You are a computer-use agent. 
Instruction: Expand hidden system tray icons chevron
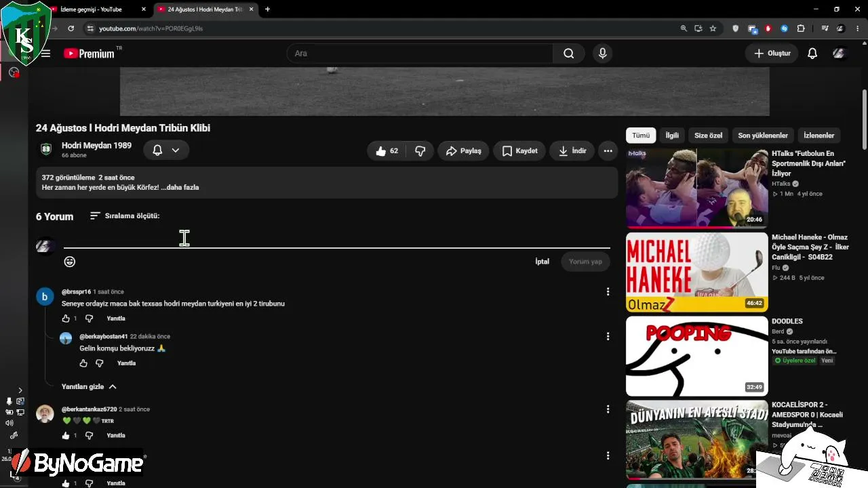[x=20, y=390]
